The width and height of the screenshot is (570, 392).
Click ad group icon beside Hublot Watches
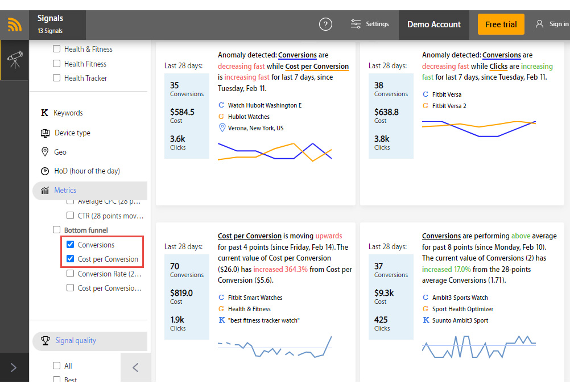coord(221,117)
